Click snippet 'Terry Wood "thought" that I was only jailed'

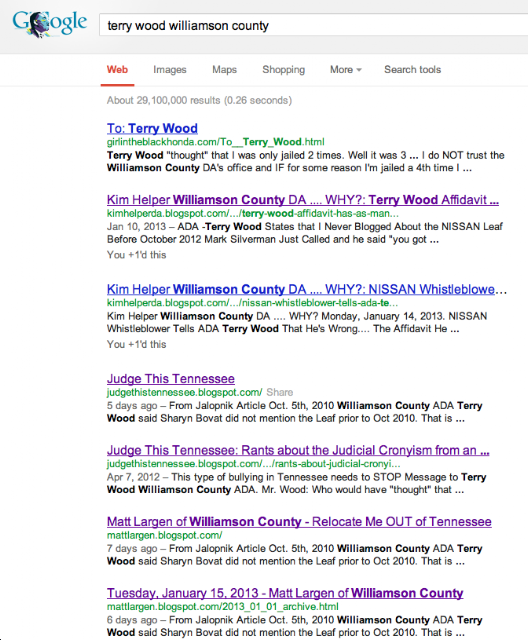pos(306,161)
